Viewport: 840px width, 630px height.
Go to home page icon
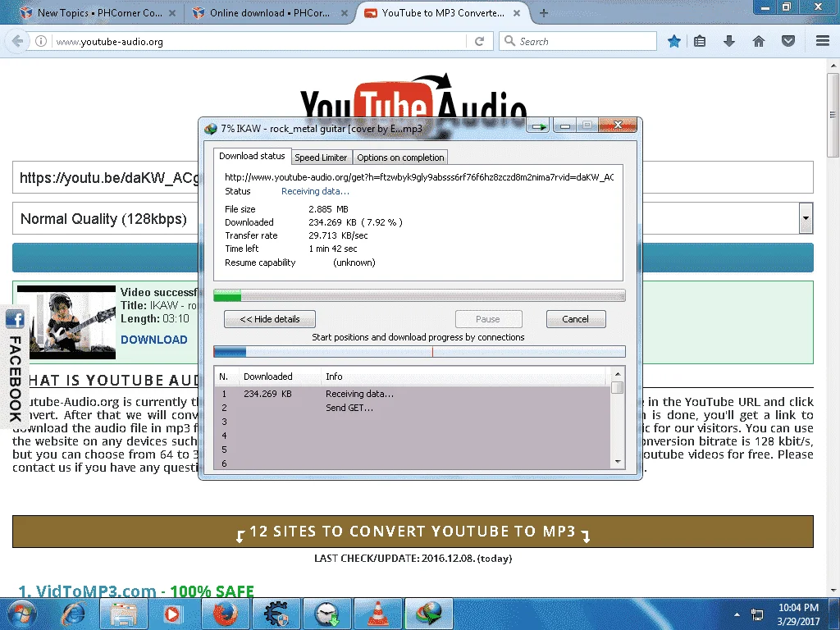759,41
